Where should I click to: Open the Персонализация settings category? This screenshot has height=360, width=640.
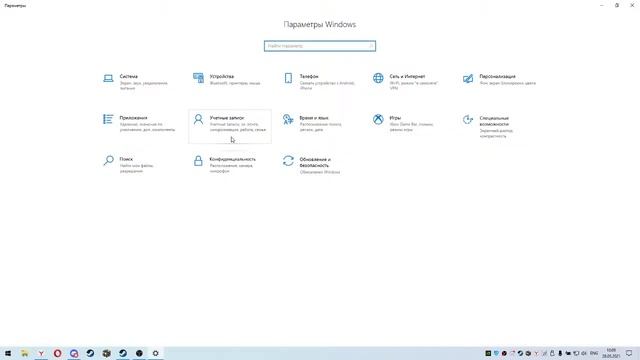(x=500, y=82)
